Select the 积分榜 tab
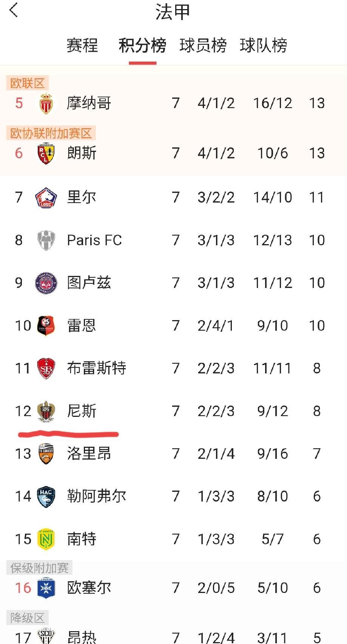Image resolution: width=347 pixels, height=644 pixels. pyautogui.click(x=142, y=46)
